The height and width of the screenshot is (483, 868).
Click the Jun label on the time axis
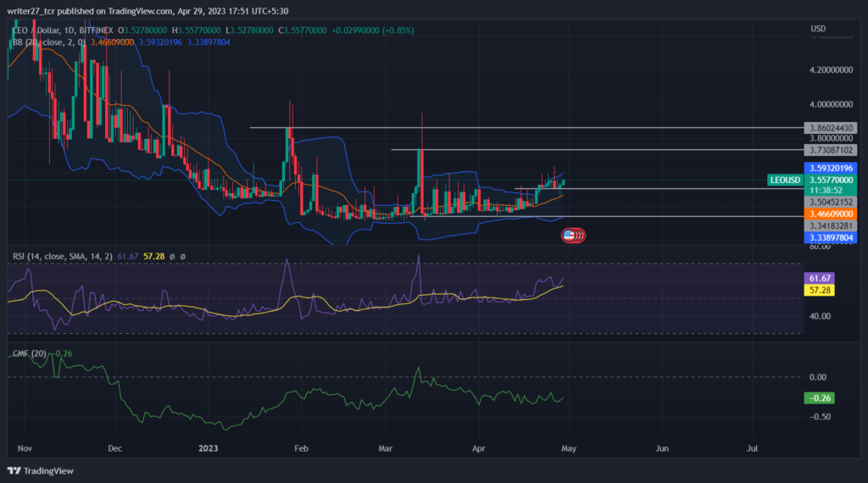tap(662, 449)
